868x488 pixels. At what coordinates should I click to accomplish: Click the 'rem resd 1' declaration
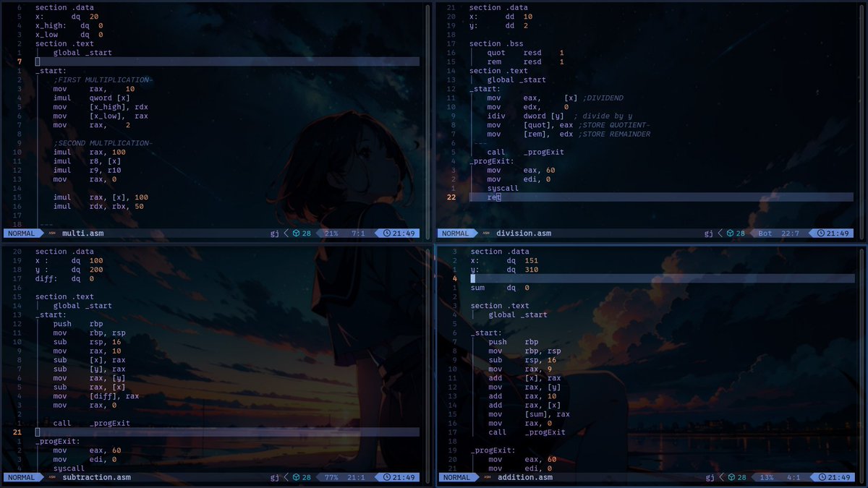526,61
